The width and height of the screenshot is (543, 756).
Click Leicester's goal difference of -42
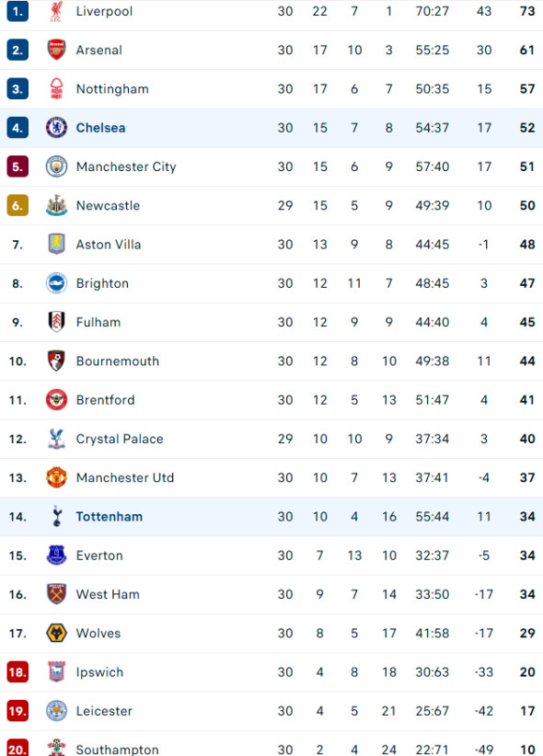tap(484, 710)
